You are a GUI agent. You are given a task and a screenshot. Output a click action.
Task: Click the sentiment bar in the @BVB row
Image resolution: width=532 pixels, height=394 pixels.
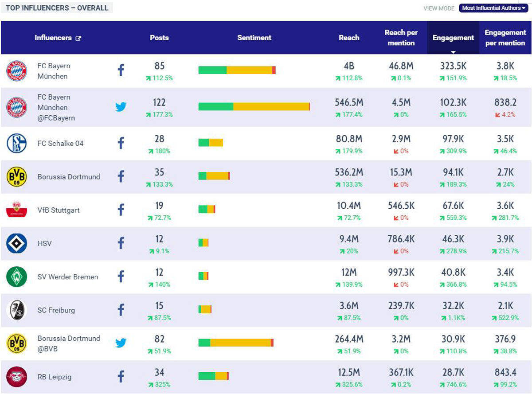pos(236,343)
